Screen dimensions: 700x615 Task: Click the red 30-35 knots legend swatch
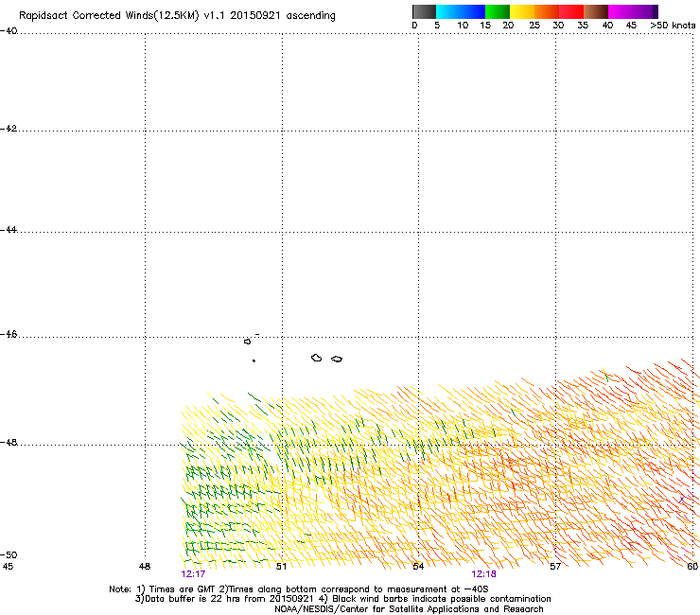click(x=571, y=11)
